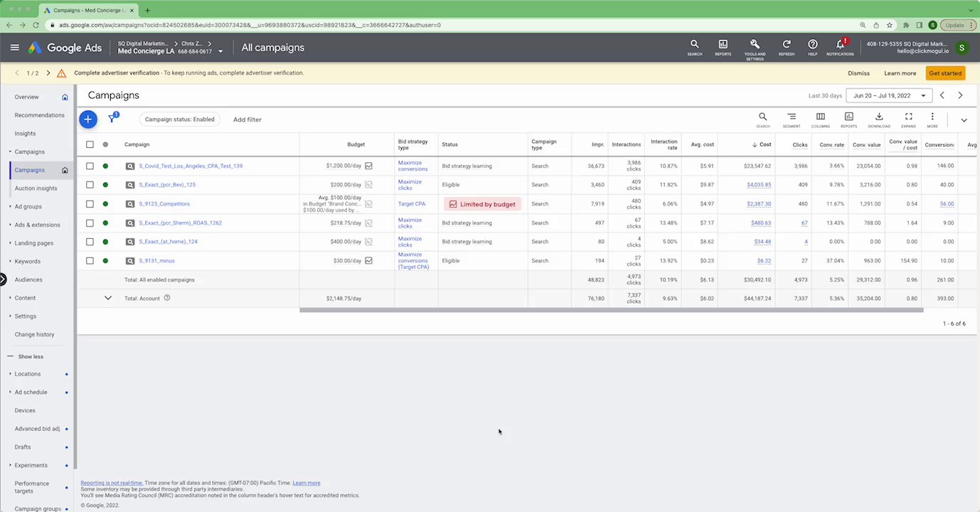This screenshot has width=980, height=512.
Task: Click the Get started verification button
Action: 945,73
